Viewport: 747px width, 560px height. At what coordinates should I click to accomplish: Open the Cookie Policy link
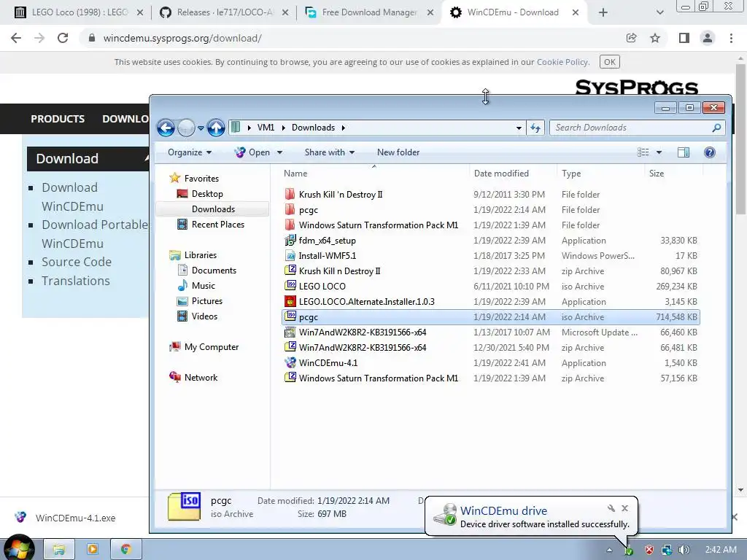point(562,62)
